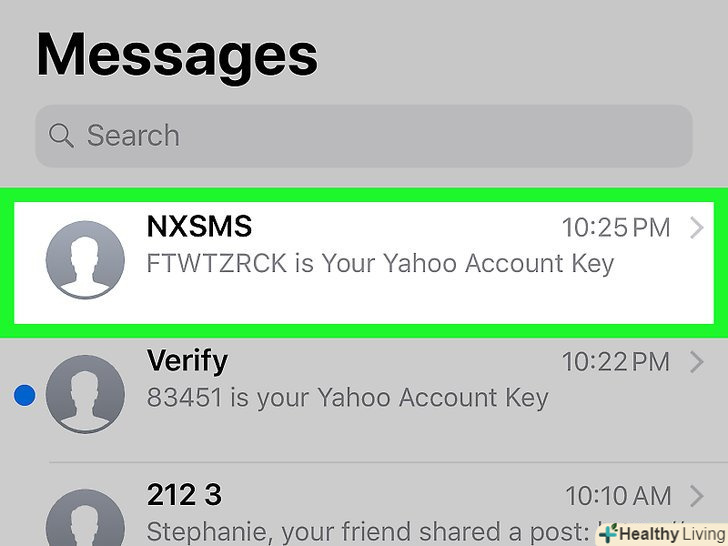Tap the Verify contact avatar
The width and height of the screenshot is (728, 546).
click(x=85, y=394)
